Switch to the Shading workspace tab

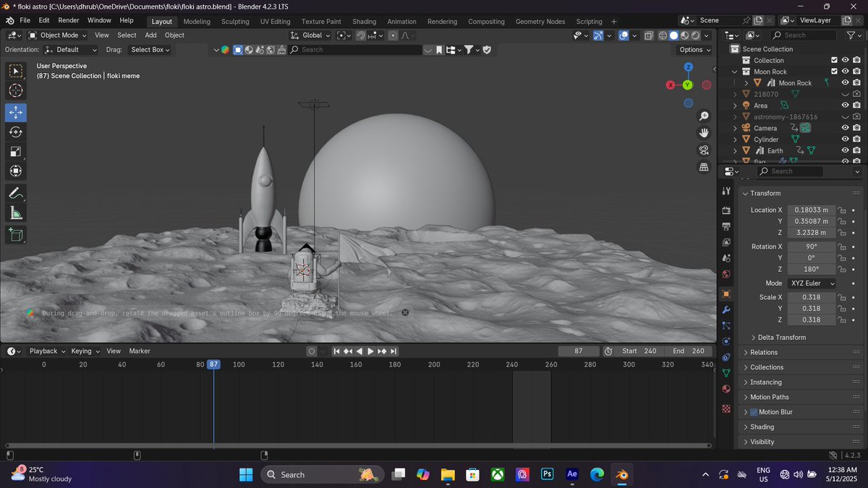click(x=364, y=22)
